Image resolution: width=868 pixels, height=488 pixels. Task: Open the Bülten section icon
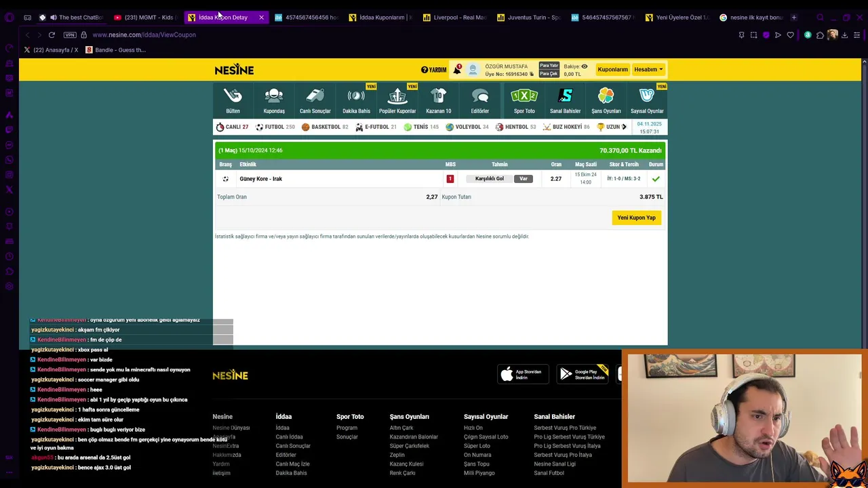click(233, 100)
